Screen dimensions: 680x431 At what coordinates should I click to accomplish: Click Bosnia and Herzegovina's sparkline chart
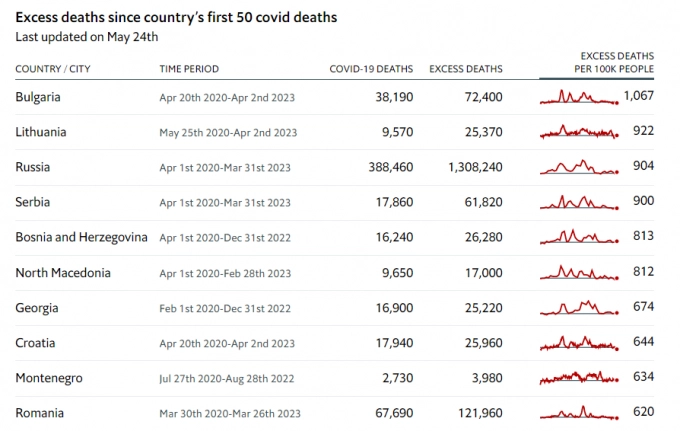tap(579, 237)
